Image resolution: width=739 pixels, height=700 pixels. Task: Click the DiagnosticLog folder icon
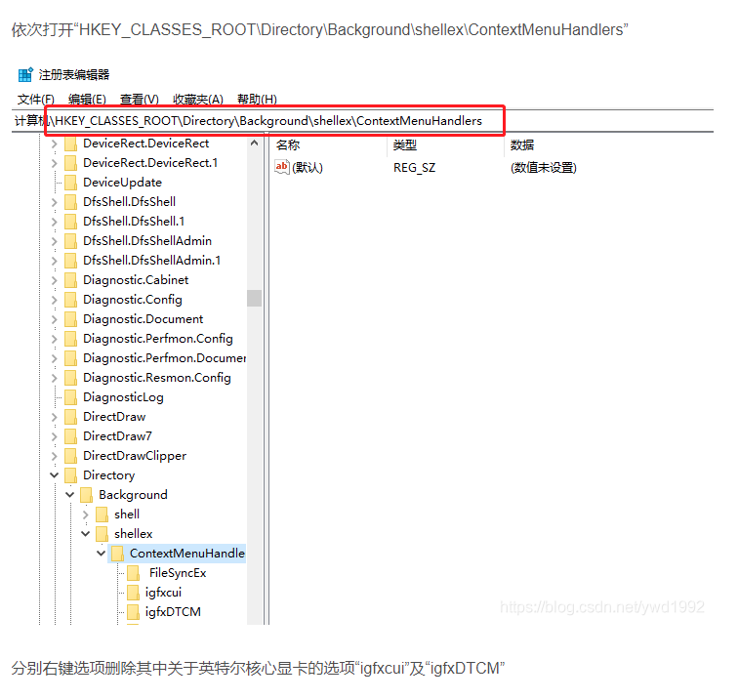70,397
